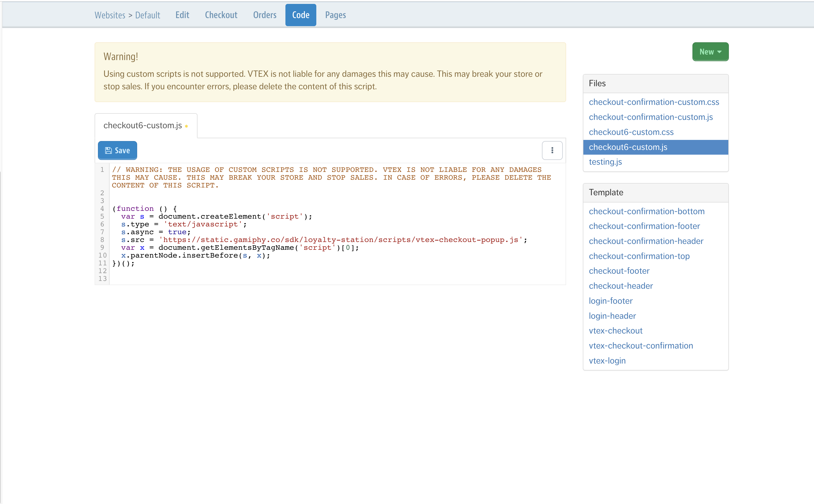Open the login-footer template

(610, 301)
